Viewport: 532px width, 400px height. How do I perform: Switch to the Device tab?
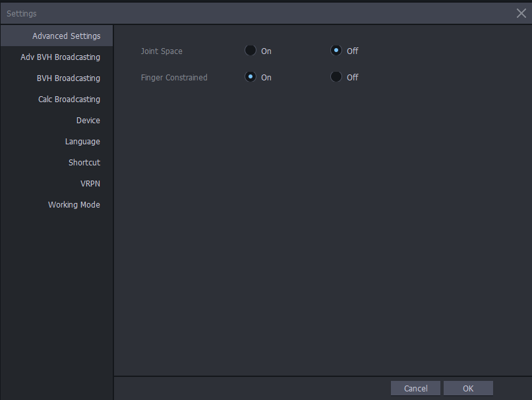tap(57, 120)
